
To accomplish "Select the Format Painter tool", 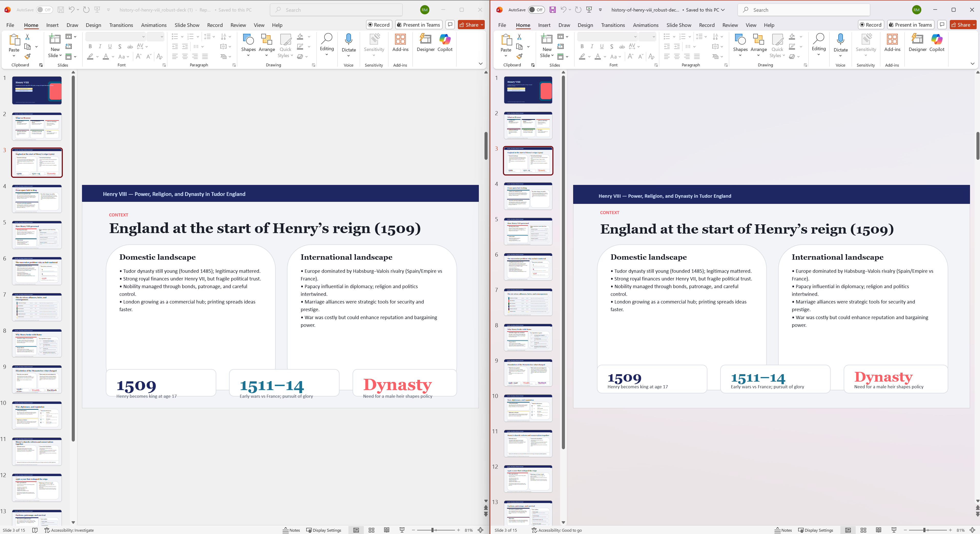I will [27, 56].
